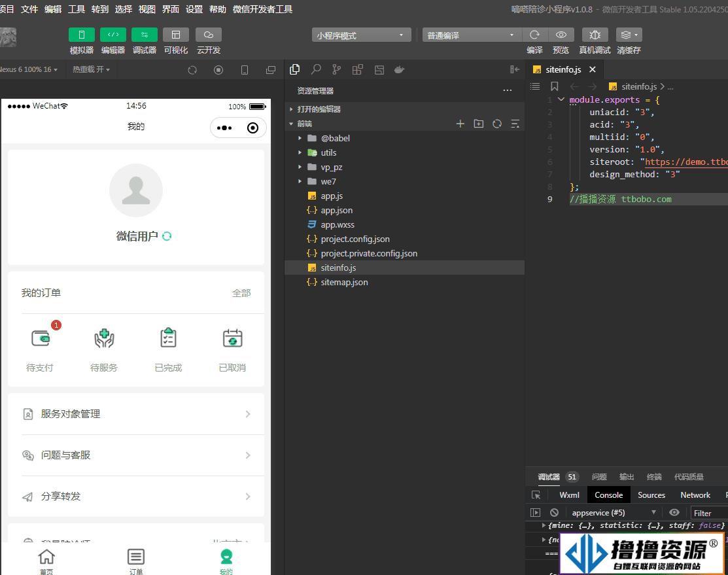Image resolution: width=728 pixels, height=575 pixels.
Task: Create a new folder in project
Action: (479, 124)
